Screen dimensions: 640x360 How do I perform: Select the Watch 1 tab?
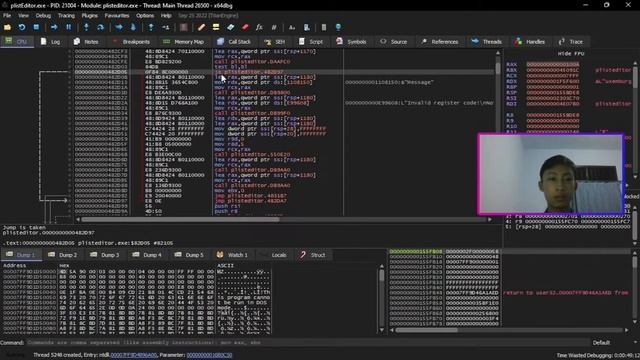coord(232,255)
